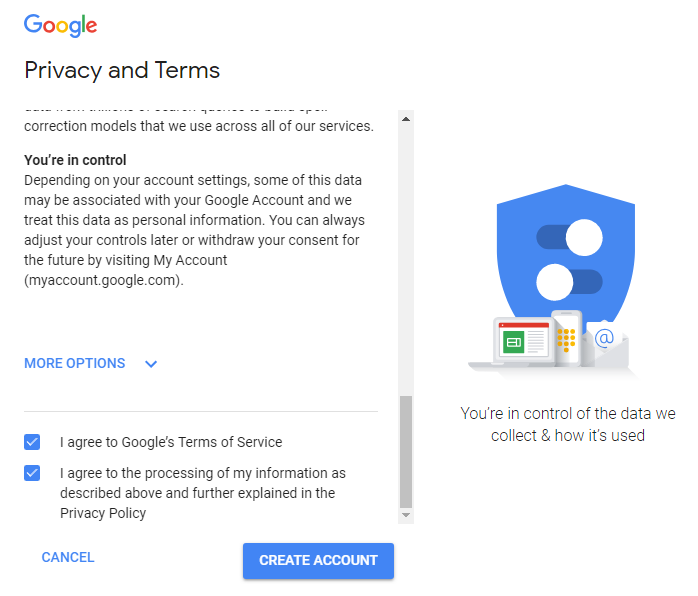Viewport: 698px width, 596px height.
Task: Click the CANCEL button
Action: pyautogui.click(x=68, y=557)
